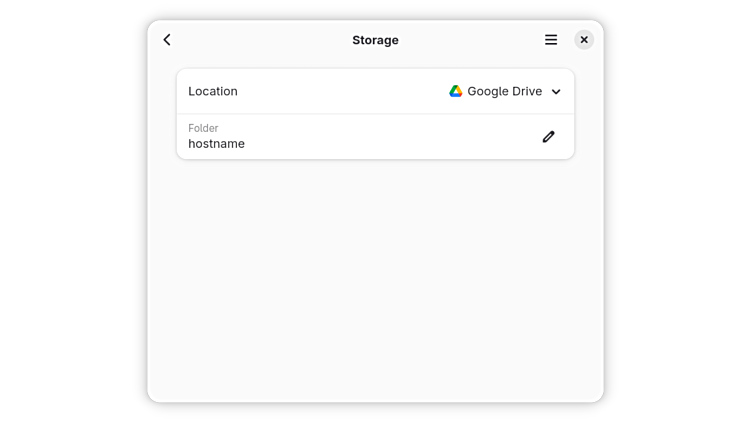Expand the Location dropdown chevron
This screenshot has width=752, height=423.
pyautogui.click(x=556, y=92)
